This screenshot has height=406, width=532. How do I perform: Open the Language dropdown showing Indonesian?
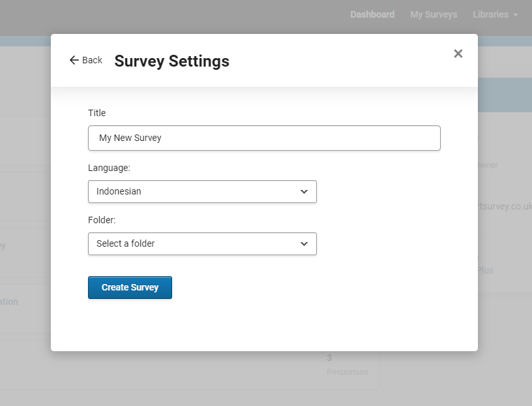tap(202, 192)
